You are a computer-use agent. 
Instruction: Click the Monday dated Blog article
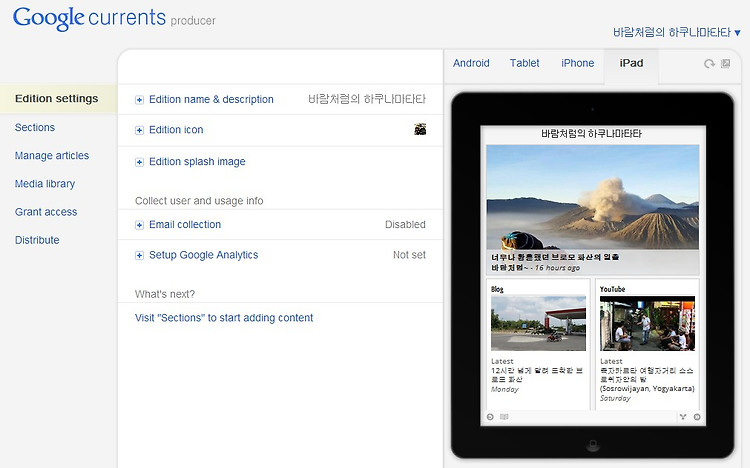505,390
